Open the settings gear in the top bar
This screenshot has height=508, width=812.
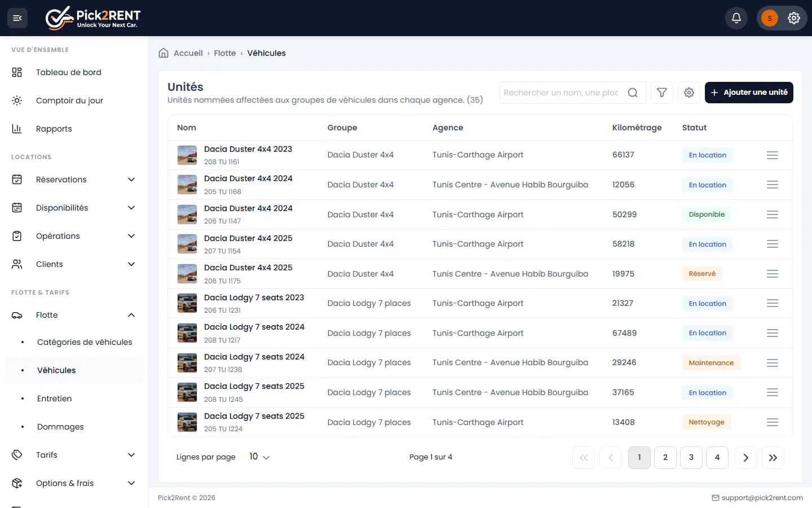pyautogui.click(x=794, y=18)
